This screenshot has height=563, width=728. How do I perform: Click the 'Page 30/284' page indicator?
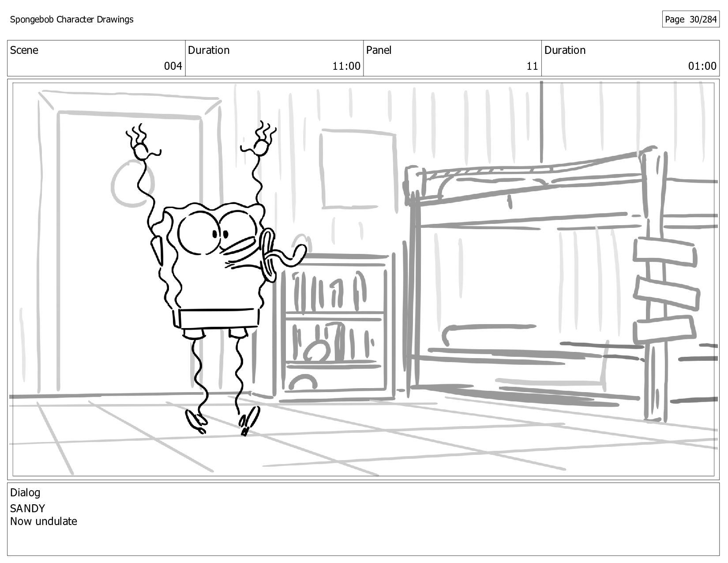690,19
